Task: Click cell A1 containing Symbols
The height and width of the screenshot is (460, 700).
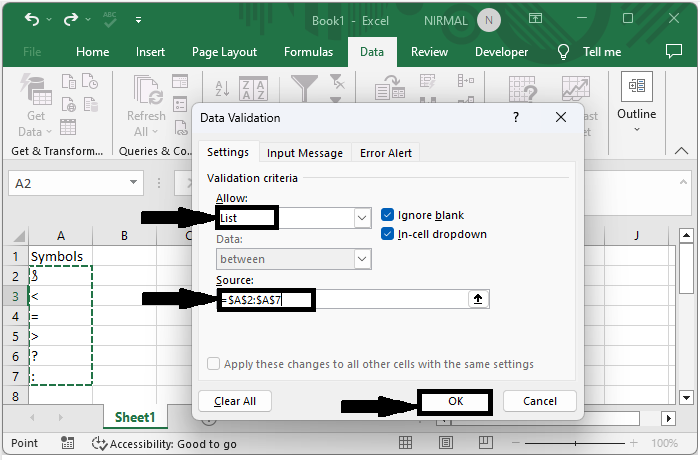Action: pos(61,256)
